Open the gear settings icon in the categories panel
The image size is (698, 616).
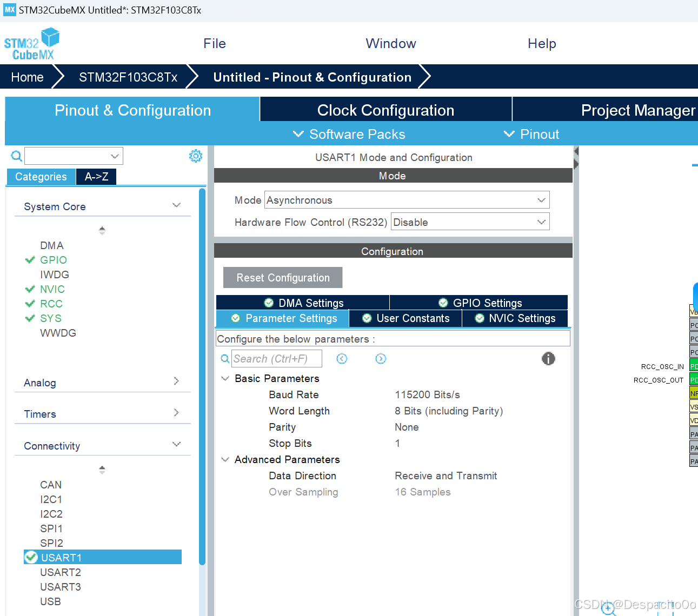pyautogui.click(x=195, y=156)
